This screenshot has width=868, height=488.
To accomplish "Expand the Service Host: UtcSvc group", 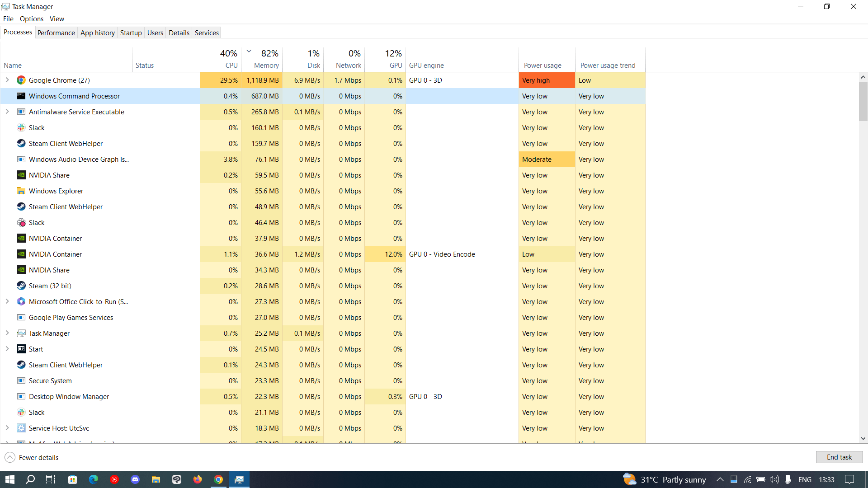I will coord(7,428).
